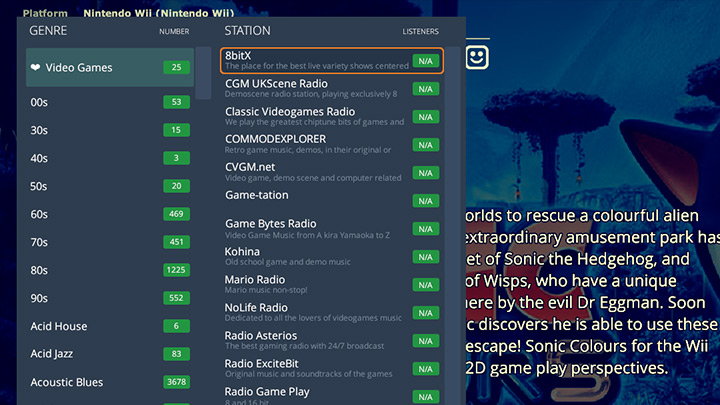Click the 1225 count badge for 80s
720x405 pixels.
tap(176, 270)
